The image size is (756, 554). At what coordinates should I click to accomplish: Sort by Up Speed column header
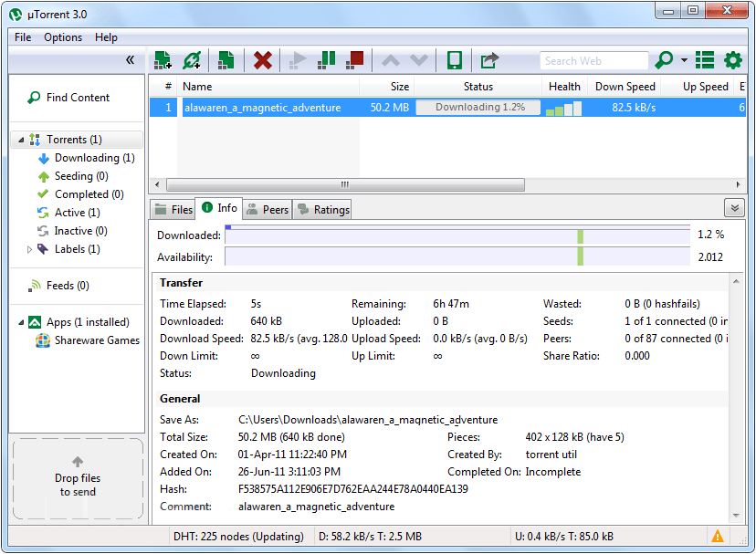698,87
